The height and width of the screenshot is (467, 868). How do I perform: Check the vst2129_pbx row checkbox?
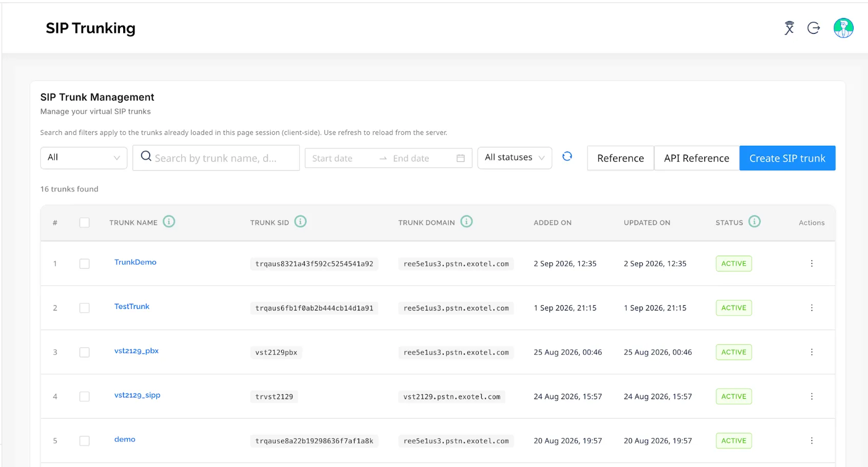85,352
